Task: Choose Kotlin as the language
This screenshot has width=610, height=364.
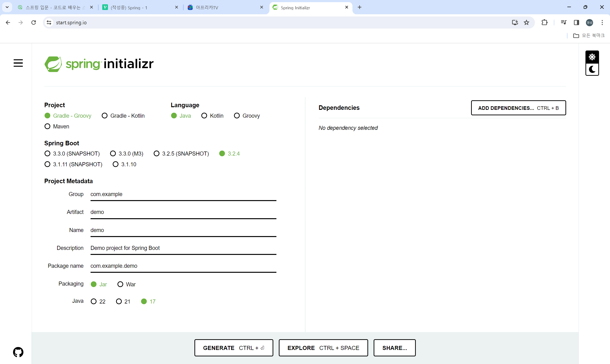Action: 204,116
